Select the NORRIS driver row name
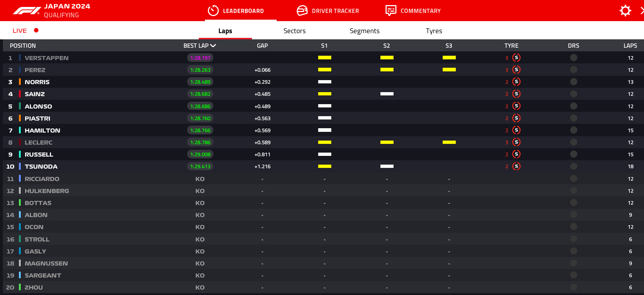Viewport: 644px width, 295px height. point(37,82)
